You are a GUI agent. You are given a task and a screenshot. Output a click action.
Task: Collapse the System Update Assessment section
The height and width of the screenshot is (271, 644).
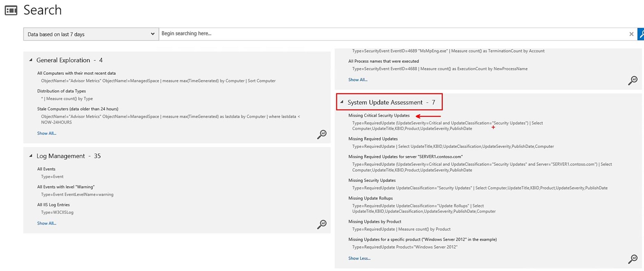(342, 103)
